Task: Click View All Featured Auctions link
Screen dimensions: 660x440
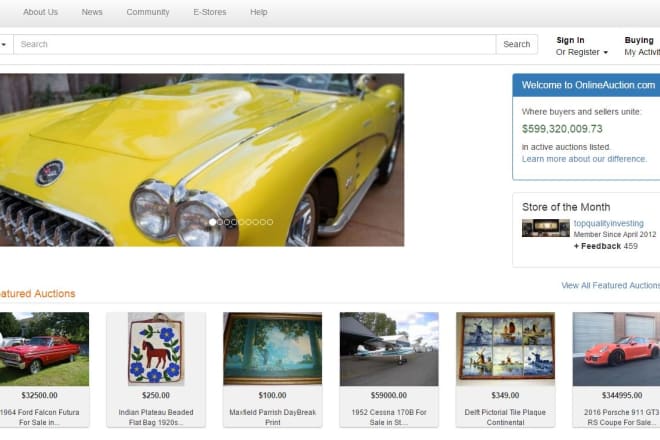Action: pos(610,285)
